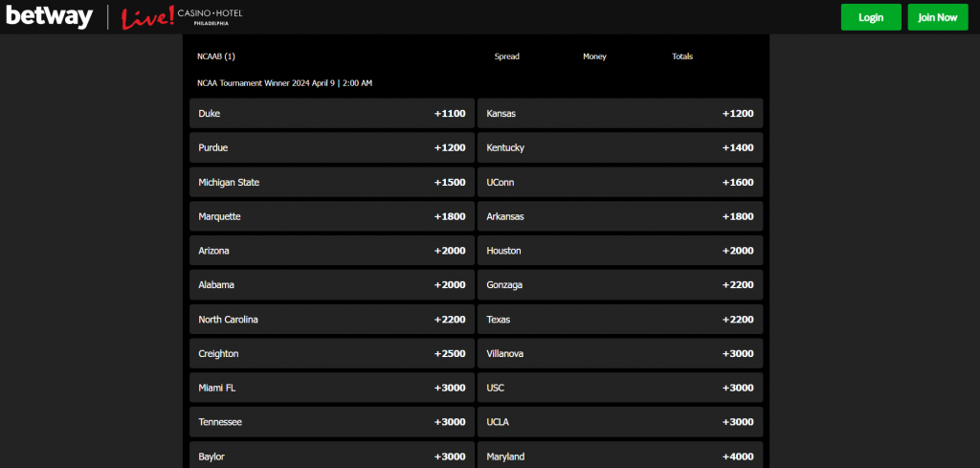This screenshot has height=468, width=980.
Task: Click the Totals column header
Action: click(x=682, y=56)
